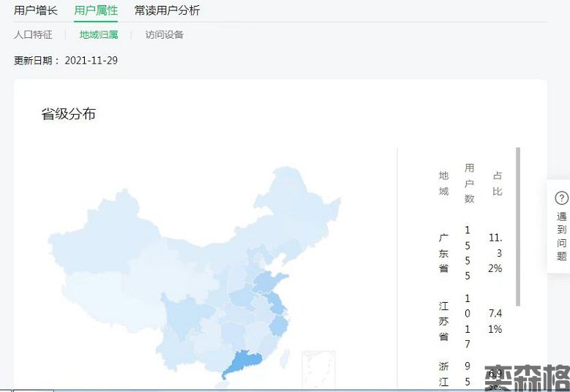The image size is (570, 392).
Task: Open the 用户增长 tab
Action: coord(35,10)
